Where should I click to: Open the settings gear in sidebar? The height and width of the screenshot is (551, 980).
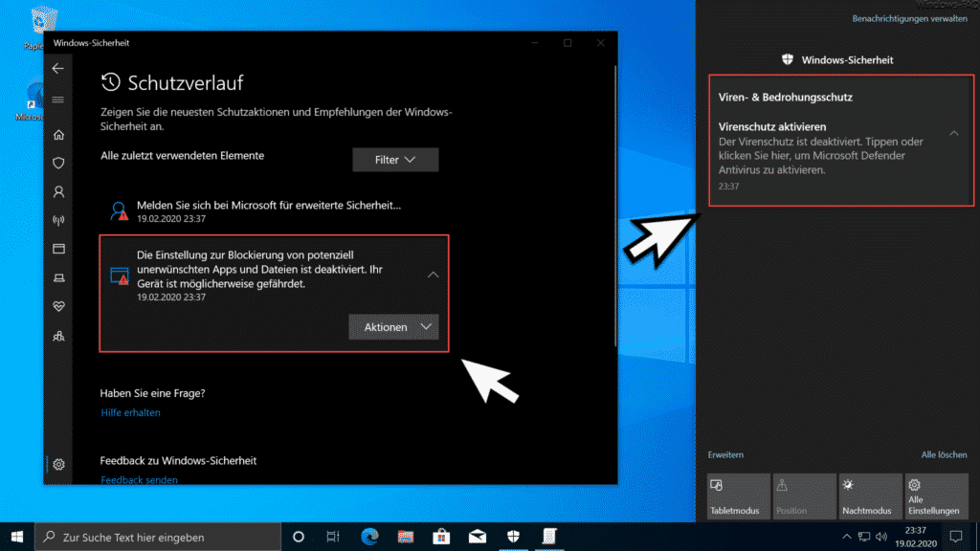coord(58,464)
